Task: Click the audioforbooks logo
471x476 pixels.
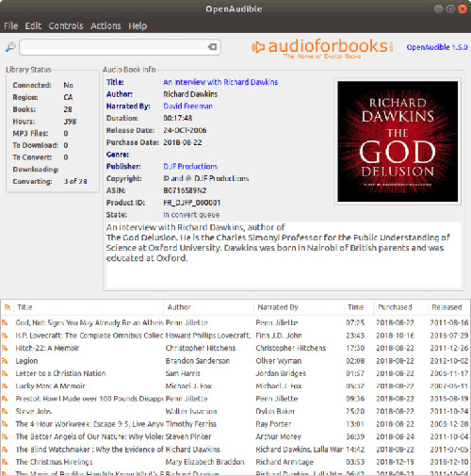Action: pyautogui.click(x=322, y=48)
